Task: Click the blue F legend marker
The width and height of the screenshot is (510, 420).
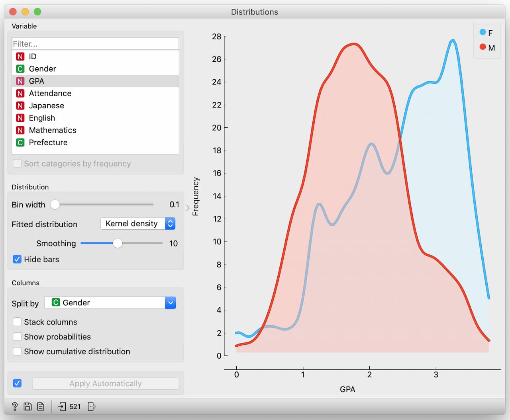Action: pyautogui.click(x=483, y=32)
